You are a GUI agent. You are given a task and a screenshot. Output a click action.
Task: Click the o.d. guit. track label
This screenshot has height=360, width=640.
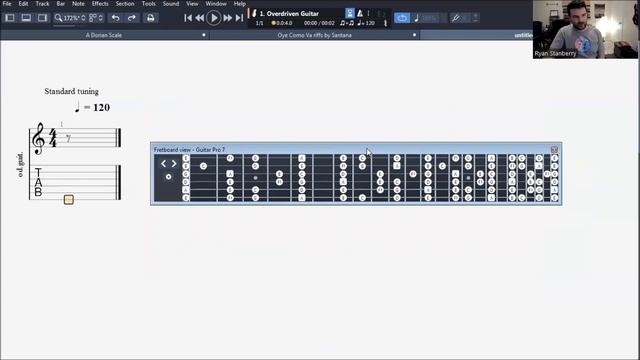click(x=20, y=164)
